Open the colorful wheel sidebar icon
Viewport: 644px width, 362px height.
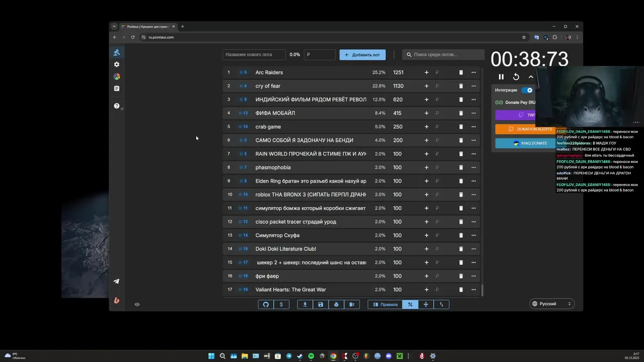(x=117, y=76)
